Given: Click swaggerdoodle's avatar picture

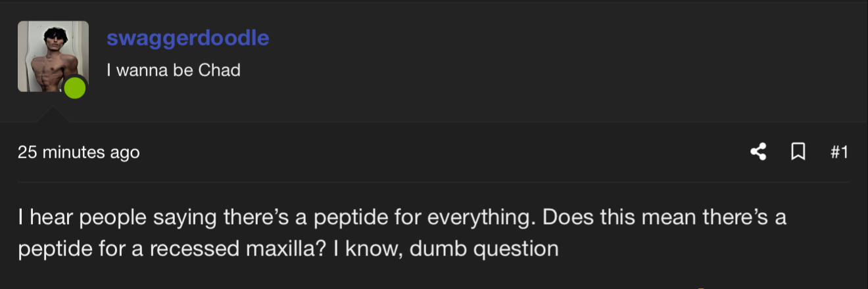Looking at the screenshot, I should click(53, 56).
